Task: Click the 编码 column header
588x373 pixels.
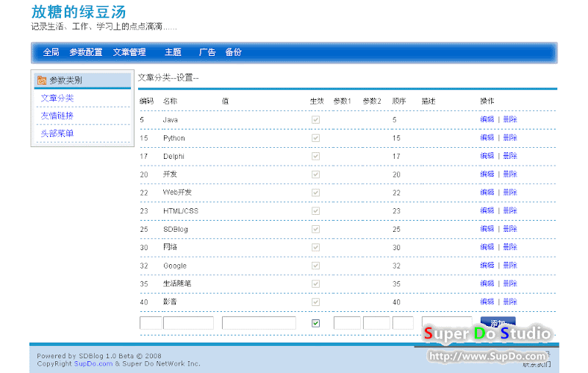Action: [x=146, y=102]
